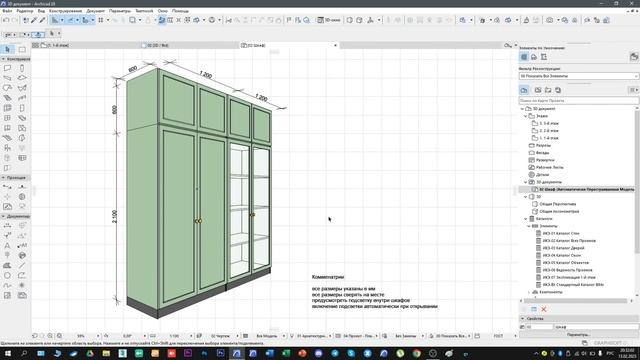
Task: Open the Конструирование menu
Action: (x=65, y=11)
